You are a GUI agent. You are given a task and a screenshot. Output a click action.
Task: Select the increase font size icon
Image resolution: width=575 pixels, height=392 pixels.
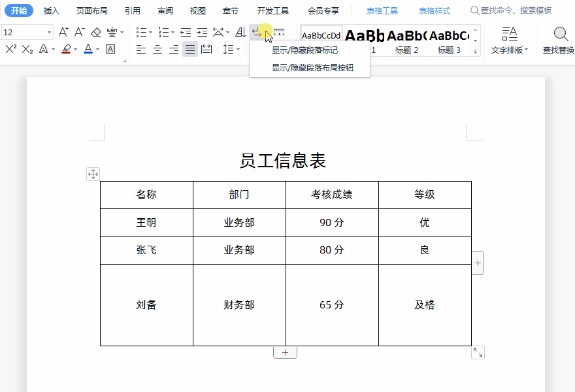pyautogui.click(x=62, y=32)
